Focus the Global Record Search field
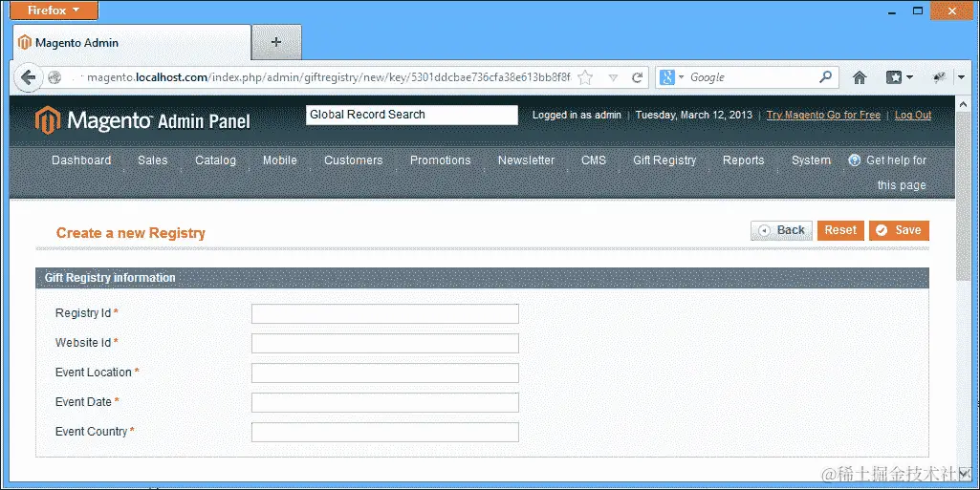Image resolution: width=980 pixels, height=490 pixels. click(x=412, y=115)
